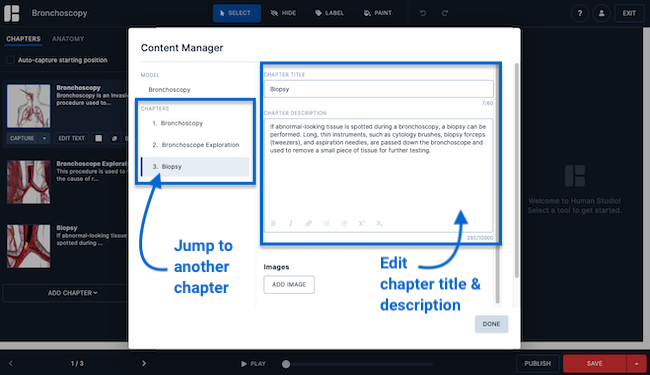
Task: Start playback with the Play button
Action: (x=253, y=364)
